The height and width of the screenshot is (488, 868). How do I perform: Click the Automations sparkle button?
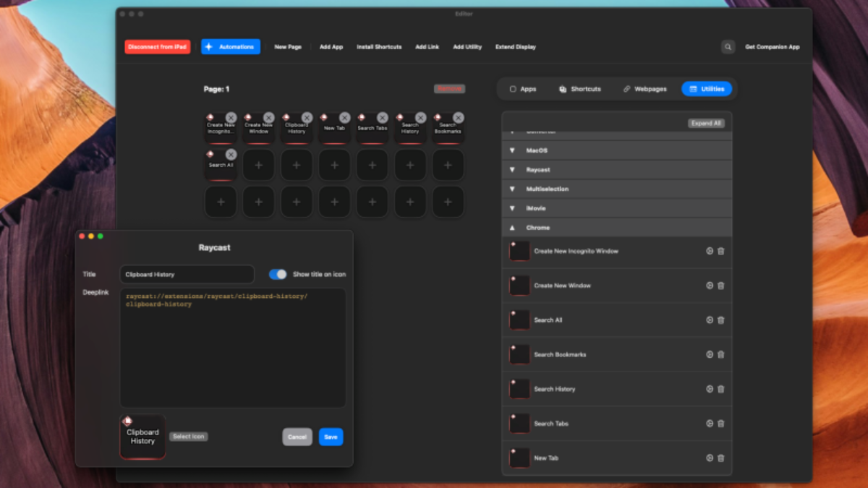point(231,47)
